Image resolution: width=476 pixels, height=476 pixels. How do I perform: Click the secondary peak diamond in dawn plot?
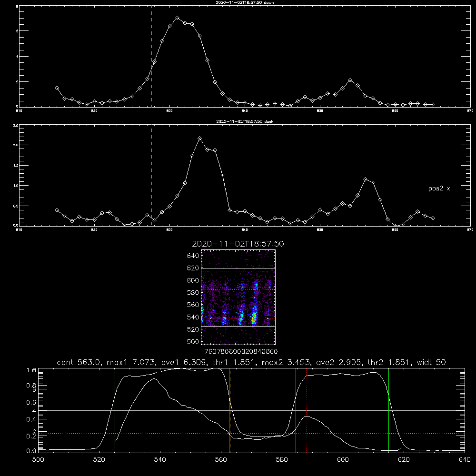pyautogui.click(x=350, y=80)
